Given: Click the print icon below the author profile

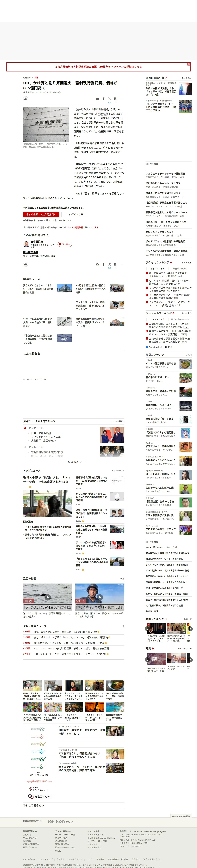Looking at the screenshot, I should tap(25, 264).
